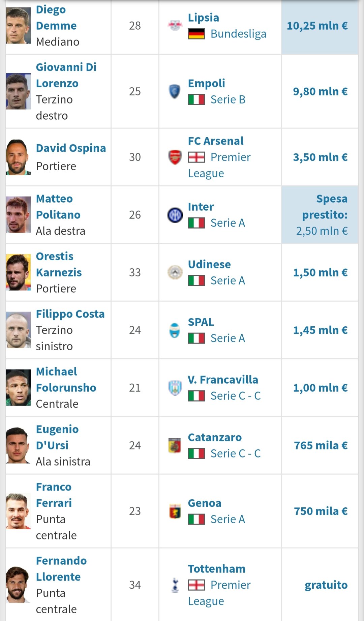Click the German flag next to Bundesliga
This screenshot has height=621, width=364.
pos(196,34)
